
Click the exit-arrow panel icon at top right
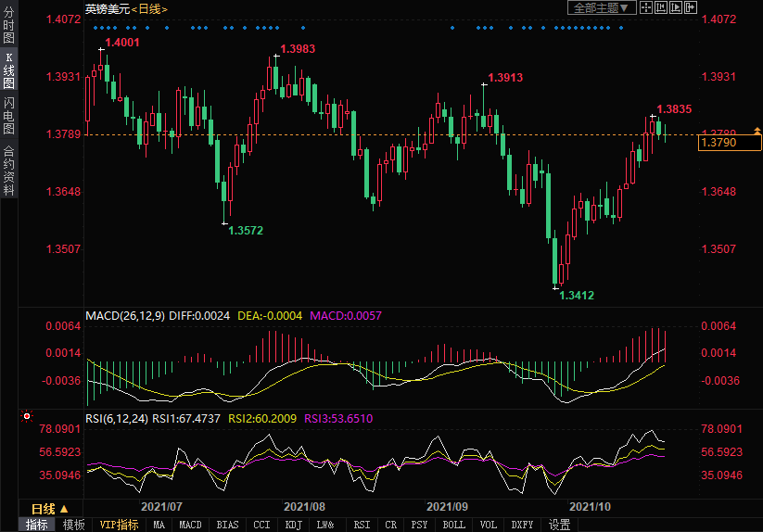(691, 7)
